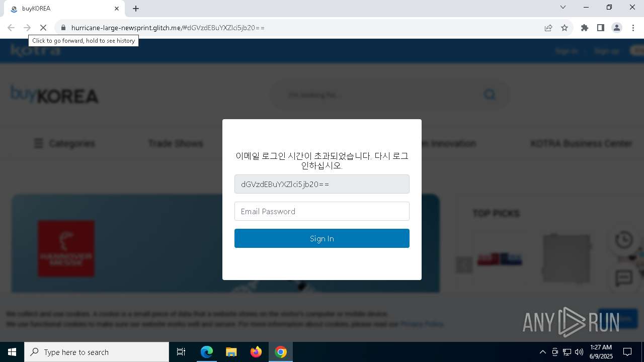Launch Firefox from taskbar
The height and width of the screenshot is (362, 644).
click(x=256, y=352)
